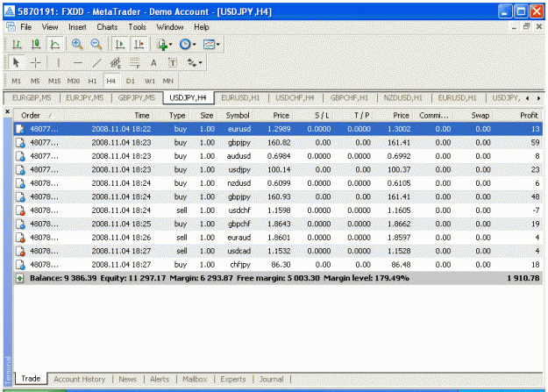Open the chart templates dropdown
This screenshot has height=392, width=548.
coord(211,45)
